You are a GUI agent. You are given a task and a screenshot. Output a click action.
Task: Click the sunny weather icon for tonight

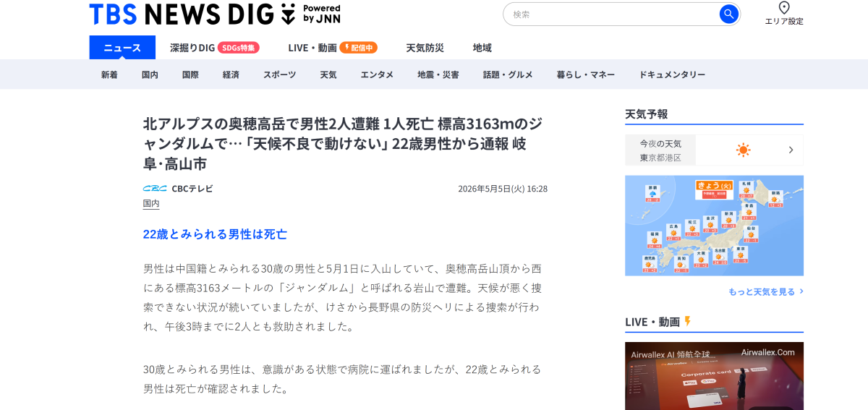[743, 150]
